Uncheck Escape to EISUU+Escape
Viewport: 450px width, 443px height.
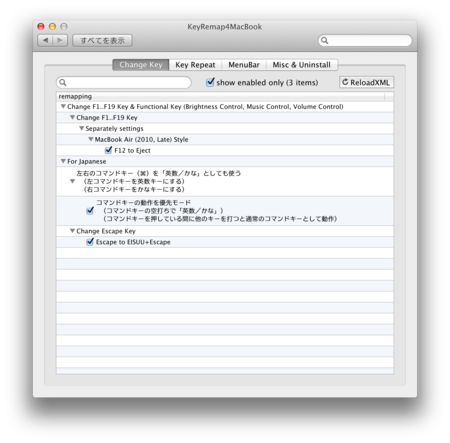90,242
